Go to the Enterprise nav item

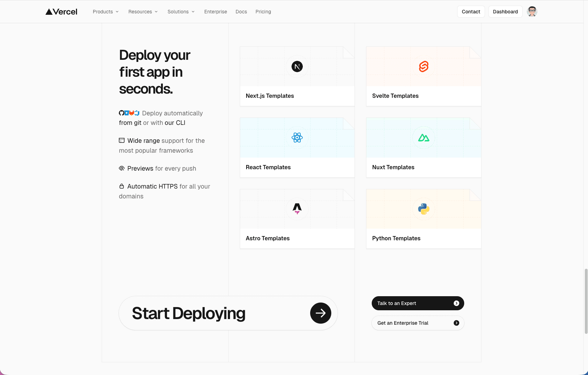[x=216, y=12]
